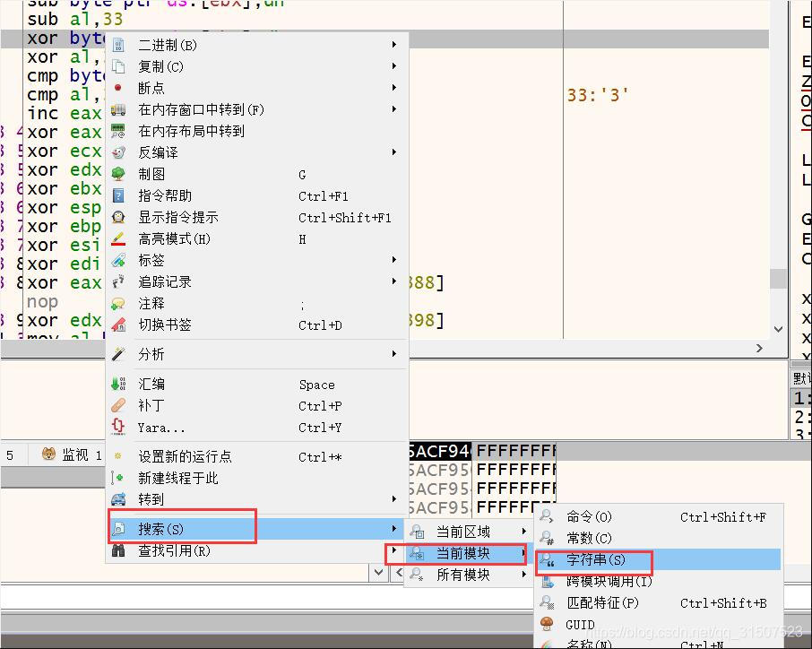Click the magnifier icon for 常数(C)
812x649 pixels.
(x=548, y=538)
